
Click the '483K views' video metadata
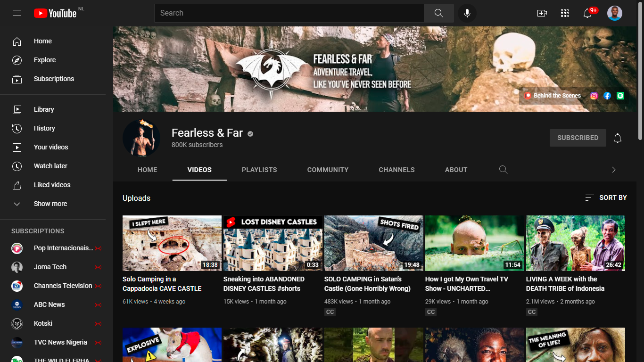click(339, 302)
